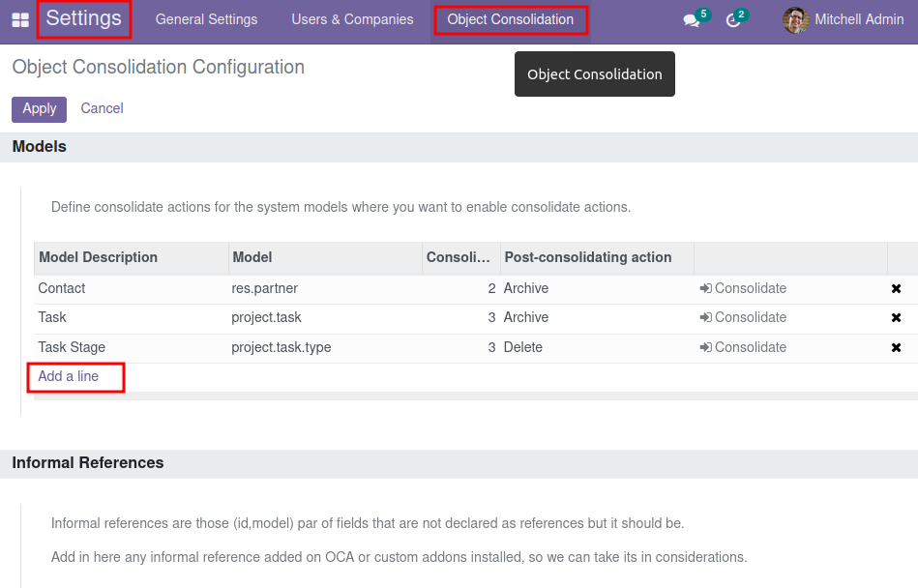
Task: Click Consolidate arrow icon for res.partner
Action: pyautogui.click(x=705, y=288)
